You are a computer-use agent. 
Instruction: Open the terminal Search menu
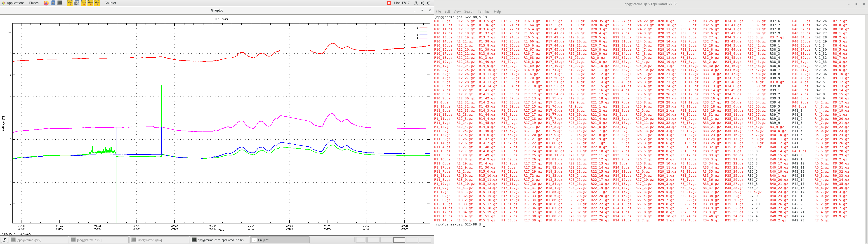(469, 12)
